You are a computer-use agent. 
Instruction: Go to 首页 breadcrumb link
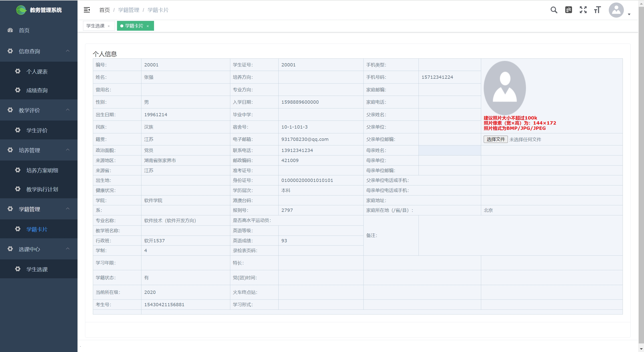pos(104,10)
